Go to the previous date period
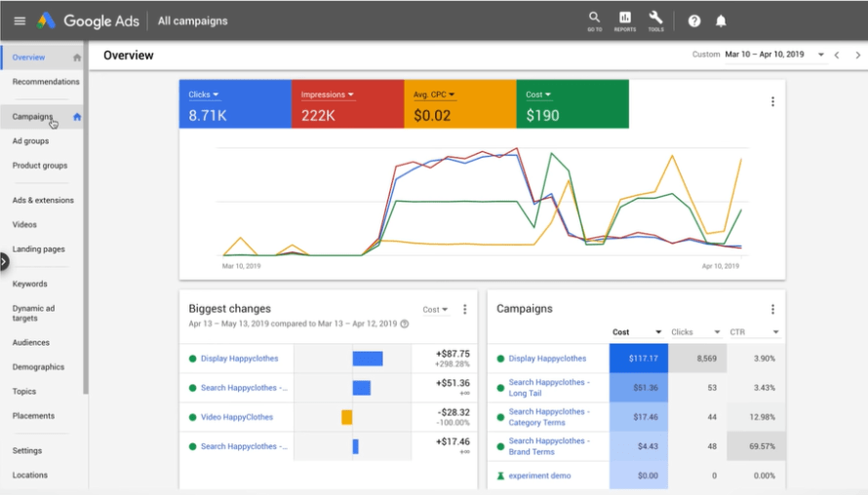The image size is (868, 495). [837, 55]
